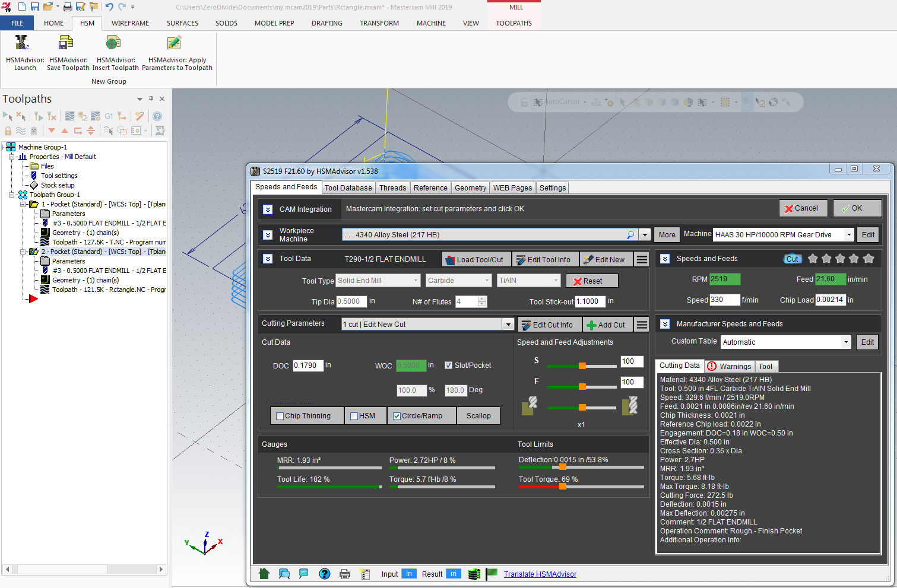
Task: Open help via blue question mark icon
Action: (324, 574)
